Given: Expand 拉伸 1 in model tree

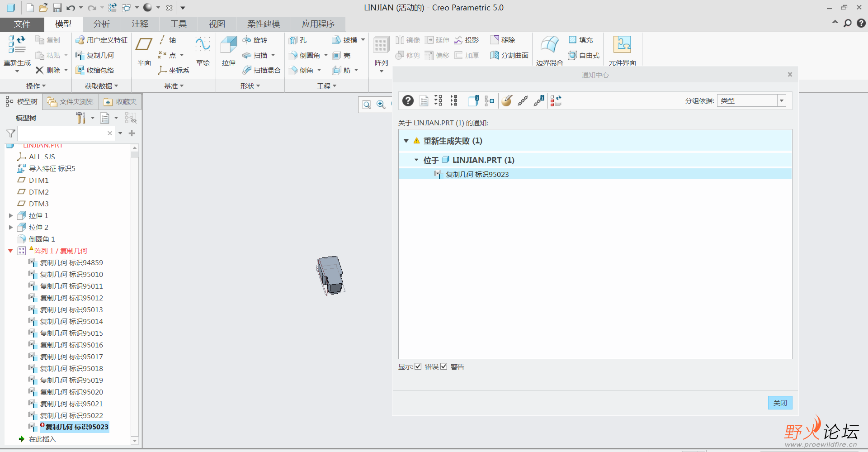Looking at the screenshot, I should 11,215.
